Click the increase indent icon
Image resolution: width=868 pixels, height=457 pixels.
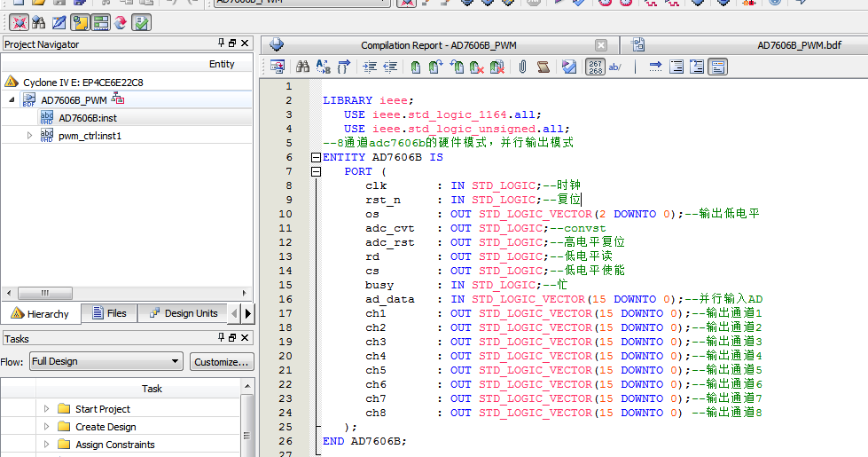[x=369, y=67]
